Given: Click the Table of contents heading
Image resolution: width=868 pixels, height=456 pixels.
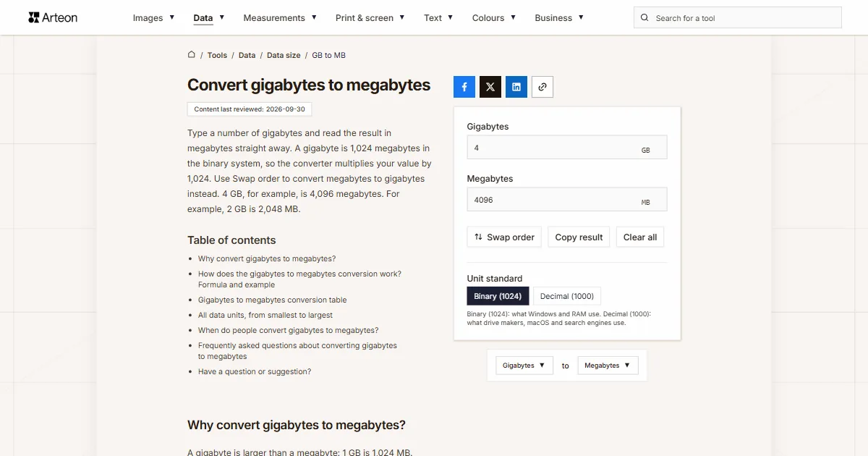Looking at the screenshot, I should coord(231,240).
